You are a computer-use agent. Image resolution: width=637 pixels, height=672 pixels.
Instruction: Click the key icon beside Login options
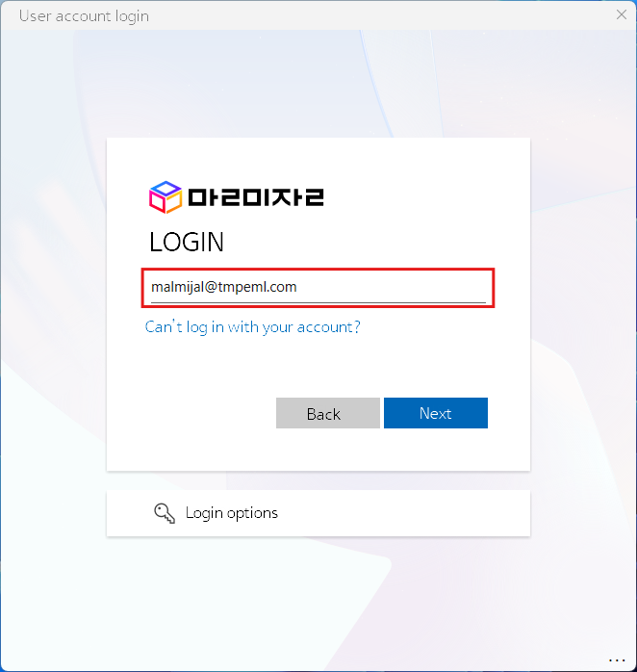point(165,513)
